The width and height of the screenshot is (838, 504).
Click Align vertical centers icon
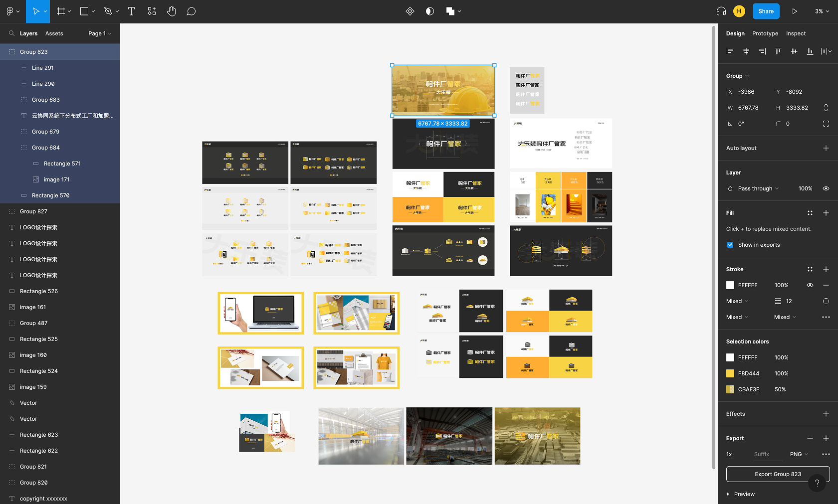point(794,51)
